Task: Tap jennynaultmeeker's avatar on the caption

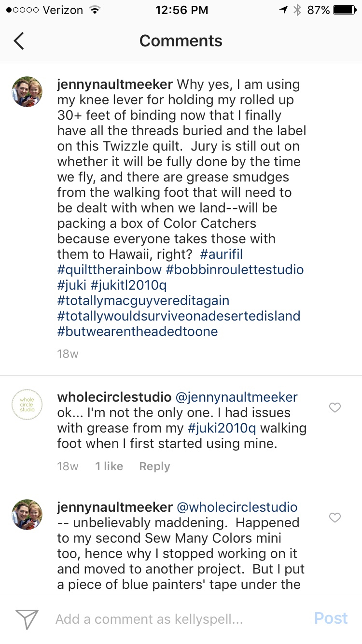Action: 27,91
